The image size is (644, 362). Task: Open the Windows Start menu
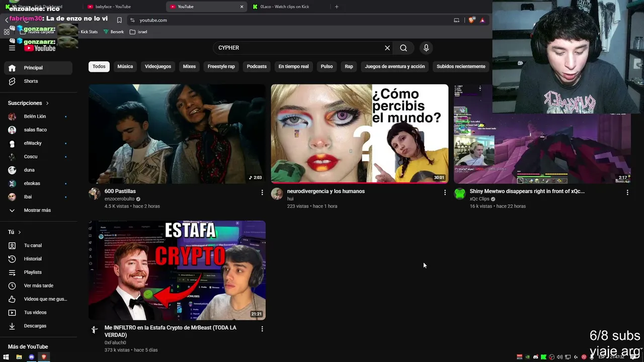[x=6, y=357]
